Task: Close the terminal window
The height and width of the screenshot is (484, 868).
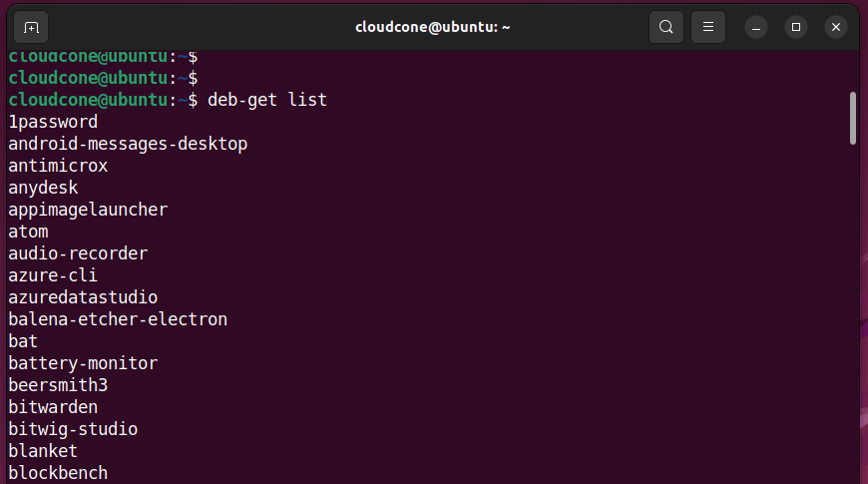Action: point(836,27)
